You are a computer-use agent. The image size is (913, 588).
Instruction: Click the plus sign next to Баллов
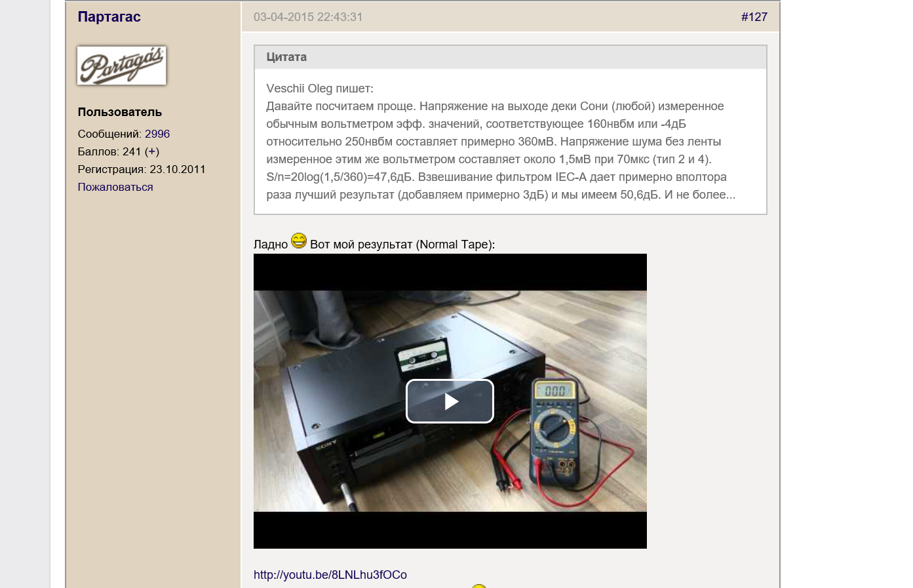(x=152, y=151)
